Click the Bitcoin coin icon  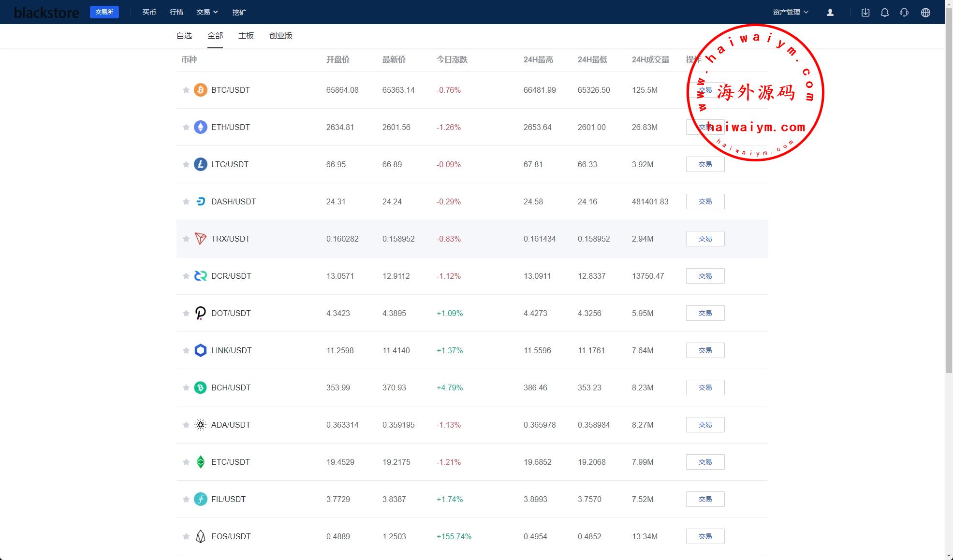tap(200, 90)
